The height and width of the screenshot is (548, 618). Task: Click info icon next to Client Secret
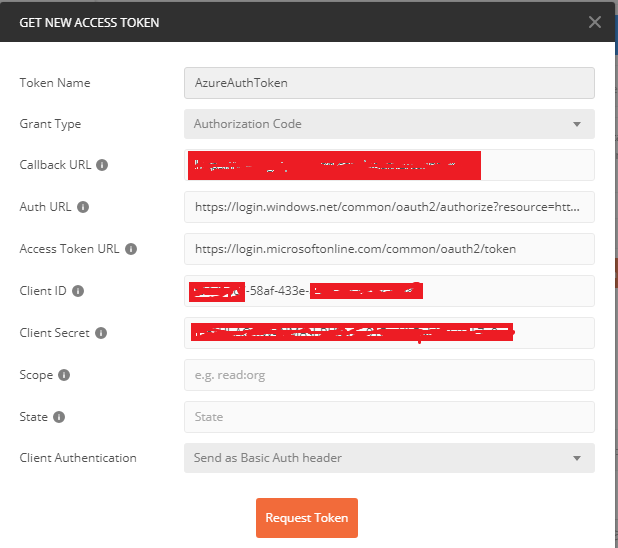pos(101,333)
